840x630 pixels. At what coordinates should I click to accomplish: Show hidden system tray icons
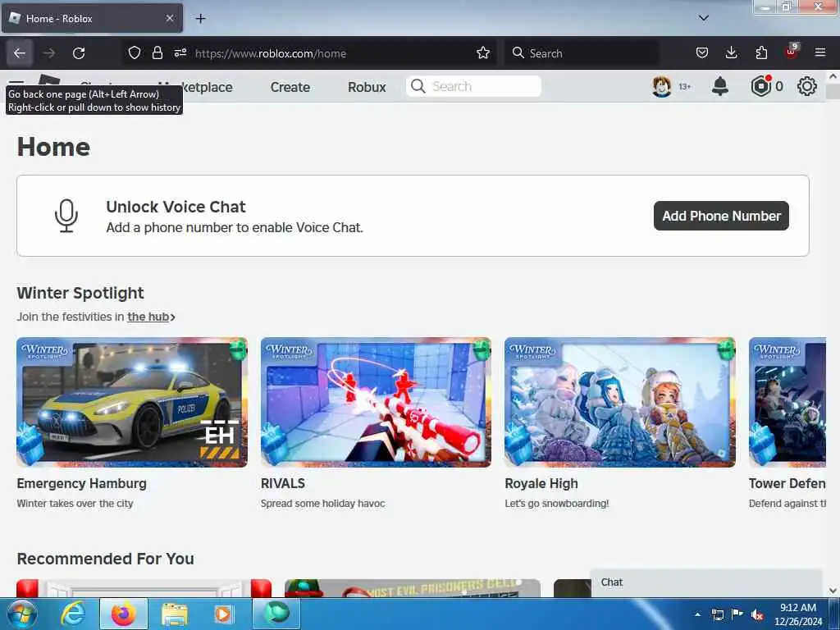697,614
